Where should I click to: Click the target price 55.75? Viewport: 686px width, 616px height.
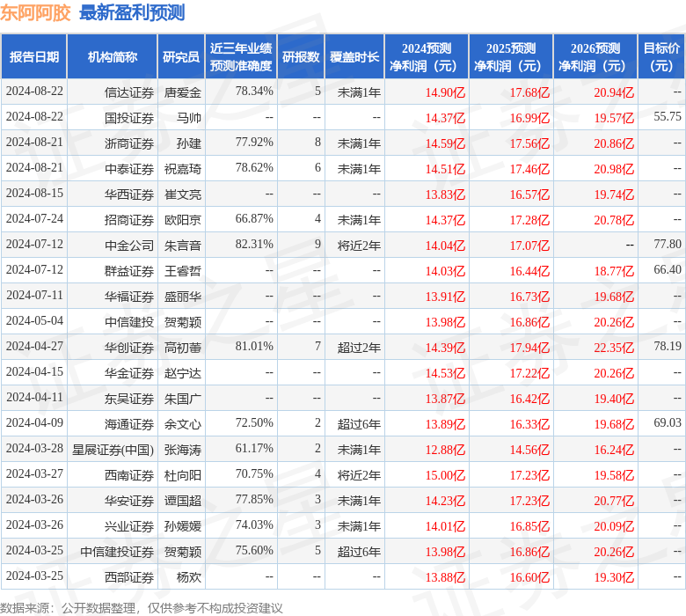coord(668,116)
